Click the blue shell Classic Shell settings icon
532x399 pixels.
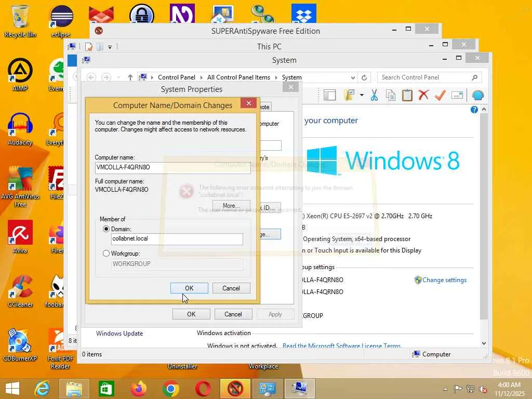tap(478, 96)
